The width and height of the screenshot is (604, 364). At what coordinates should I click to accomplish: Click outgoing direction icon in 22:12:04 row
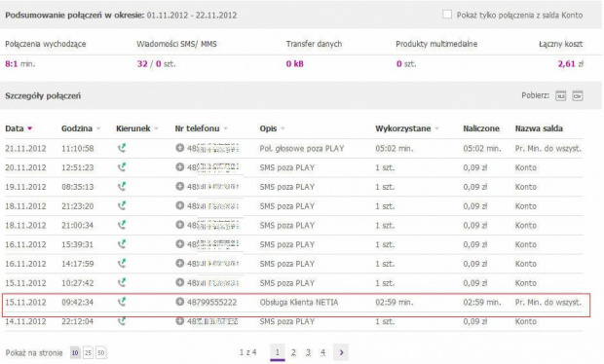click(x=122, y=321)
